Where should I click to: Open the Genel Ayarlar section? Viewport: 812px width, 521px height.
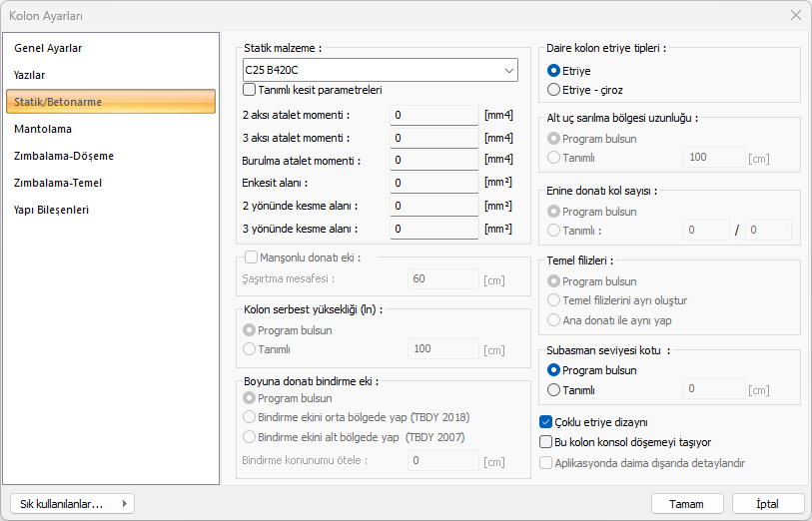pyautogui.click(x=48, y=48)
